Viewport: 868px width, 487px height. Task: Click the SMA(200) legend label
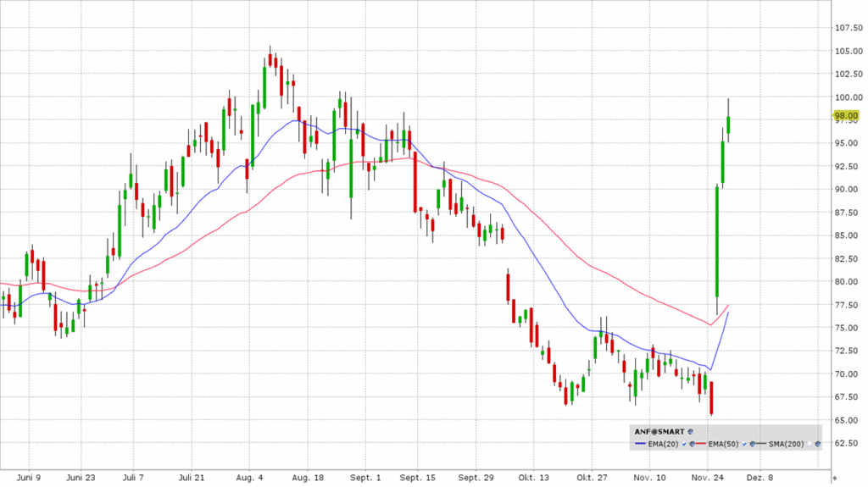pyautogui.click(x=786, y=444)
